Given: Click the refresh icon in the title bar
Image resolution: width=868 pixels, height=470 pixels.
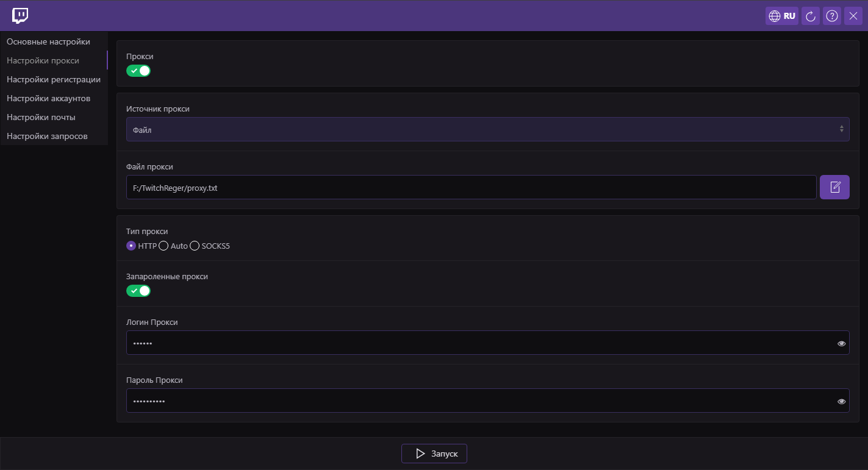Looking at the screenshot, I should tap(811, 16).
